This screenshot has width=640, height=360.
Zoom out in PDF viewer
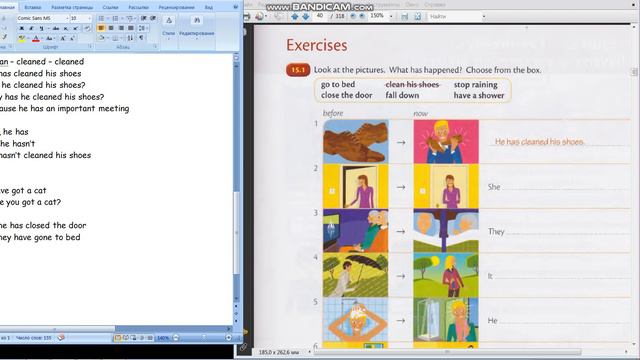[x=353, y=16]
